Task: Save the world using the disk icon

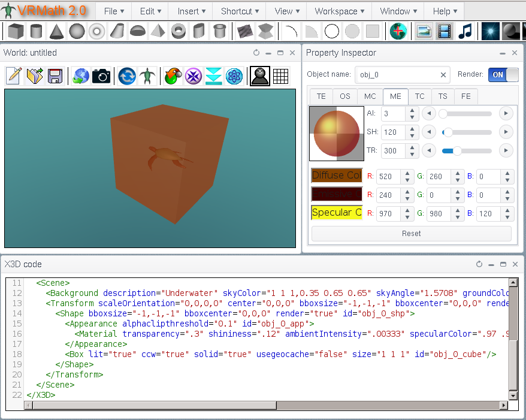Action: click(x=55, y=75)
